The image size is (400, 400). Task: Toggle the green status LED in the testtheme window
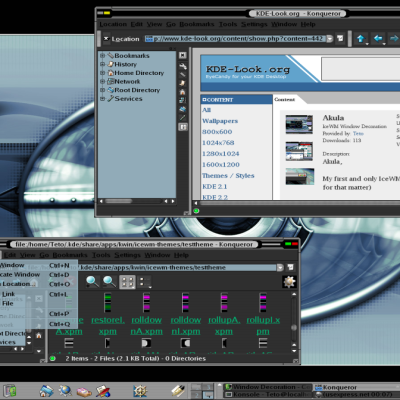[52, 359]
